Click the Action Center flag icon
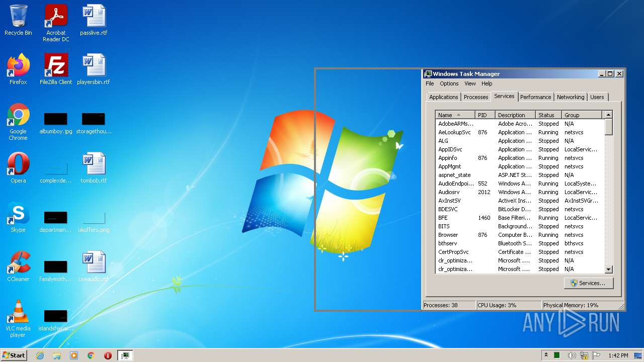Viewport: 644px width, 362px height. pyautogui.click(x=596, y=355)
